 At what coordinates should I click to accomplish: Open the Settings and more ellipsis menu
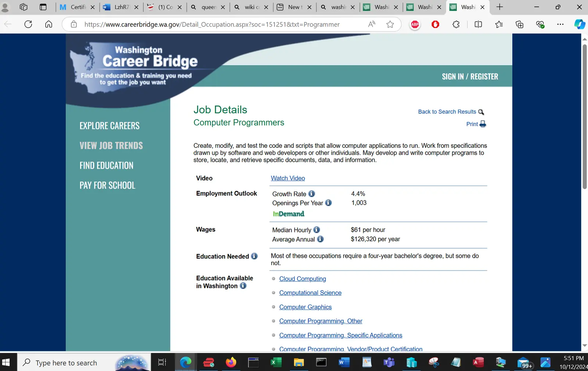(560, 24)
